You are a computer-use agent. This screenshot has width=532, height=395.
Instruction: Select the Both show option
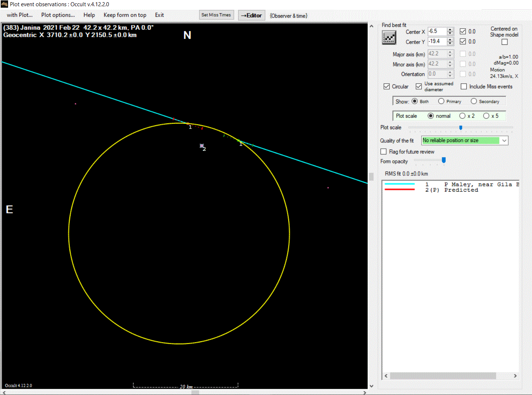coord(415,101)
